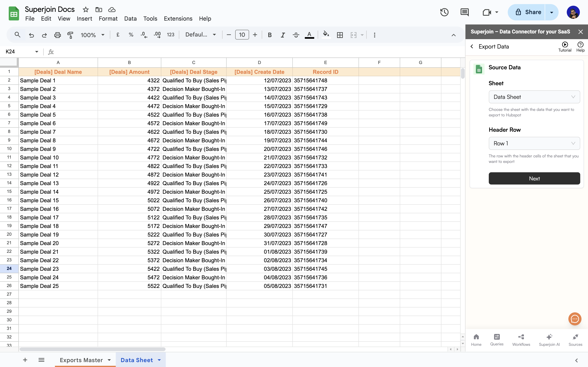Click the orange chat support bubble

575,319
